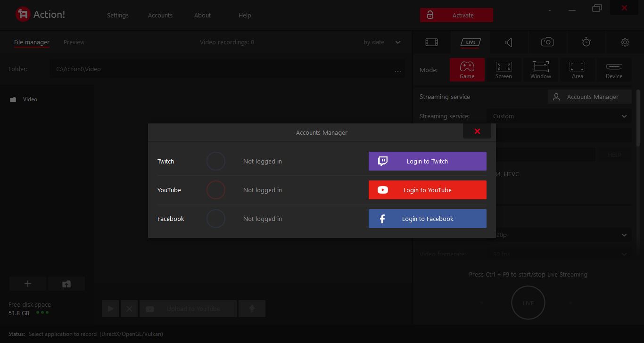Viewport: 644px width, 343px height.
Task: Click the 'Video recordings: 0' label
Action: (227, 42)
